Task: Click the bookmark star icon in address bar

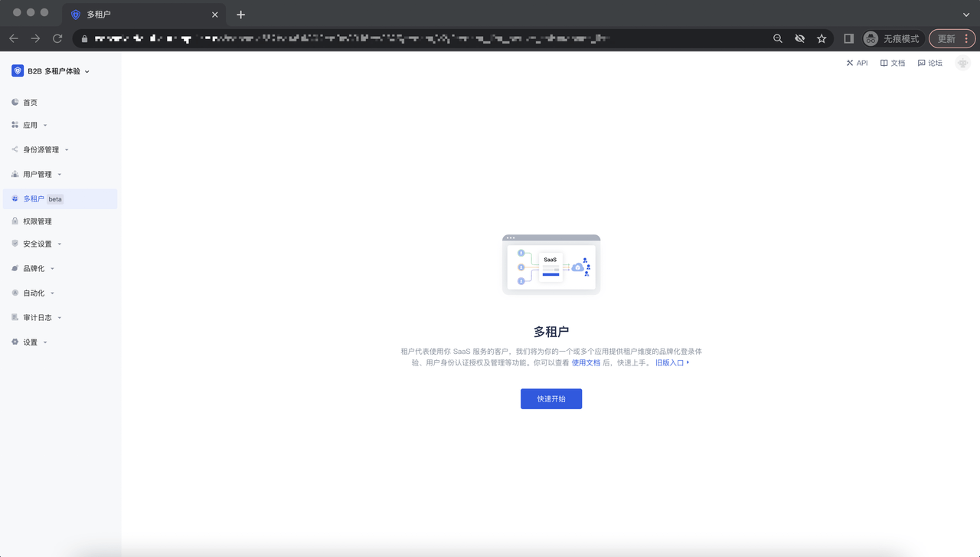Action: pos(822,38)
